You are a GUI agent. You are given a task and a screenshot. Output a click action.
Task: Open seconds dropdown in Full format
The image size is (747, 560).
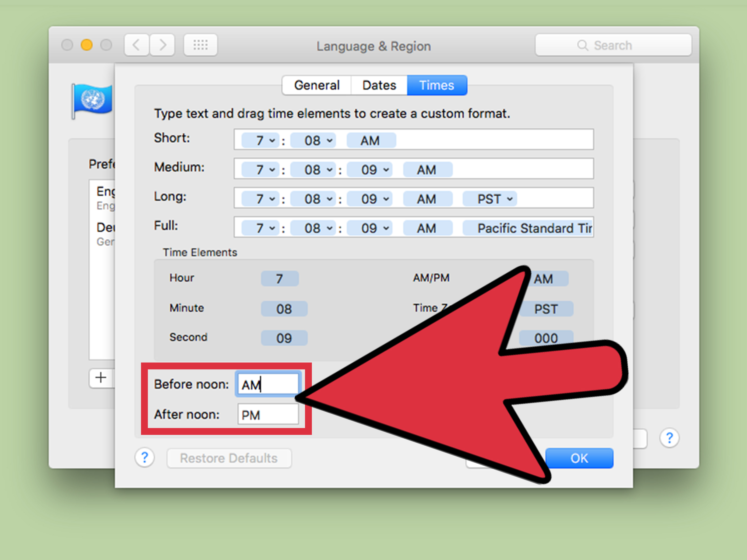click(370, 228)
